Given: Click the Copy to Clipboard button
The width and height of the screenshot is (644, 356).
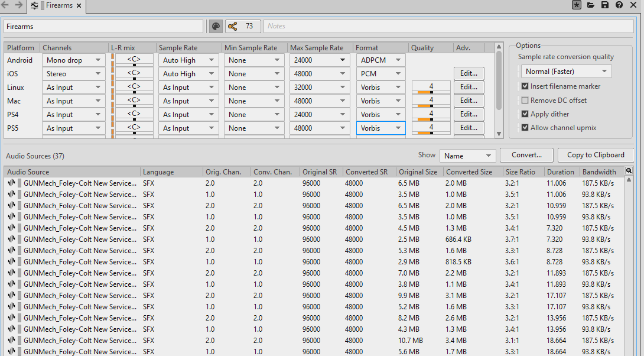Looking at the screenshot, I should pyautogui.click(x=596, y=155).
